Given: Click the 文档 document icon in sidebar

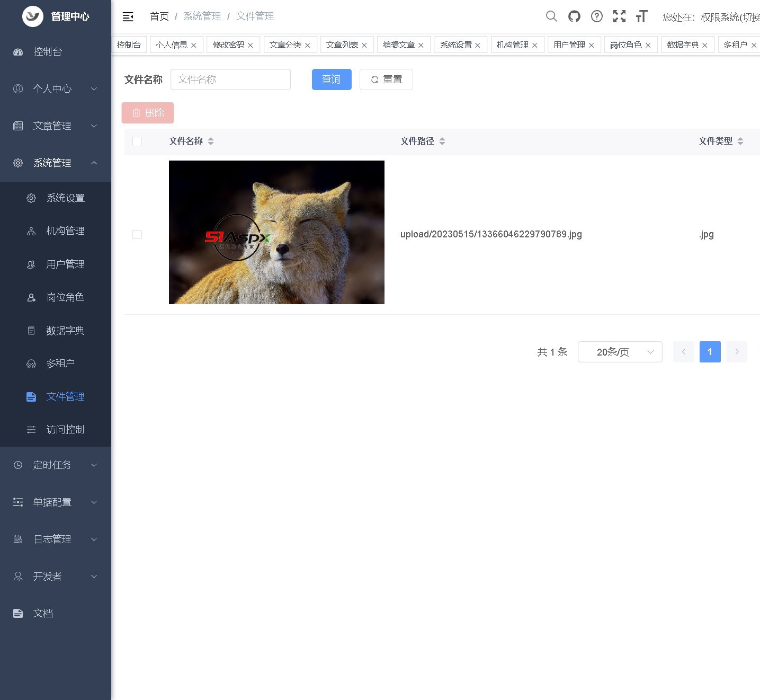Looking at the screenshot, I should (x=18, y=614).
